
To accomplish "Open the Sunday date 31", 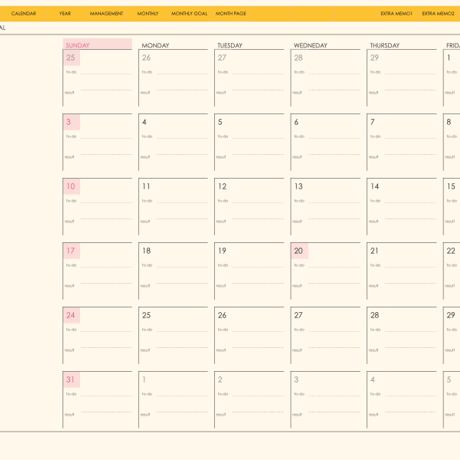I will [x=71, y=379].
